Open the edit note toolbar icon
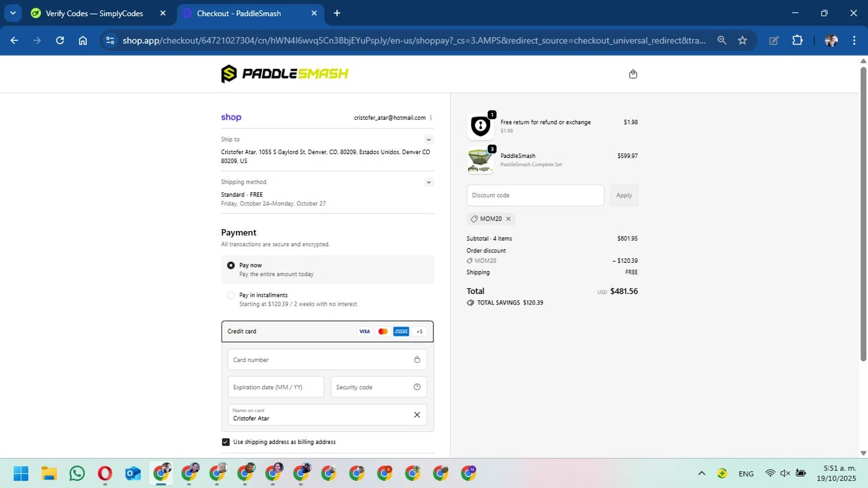This screenshot has height=488, width=868. click(x=774, y=41)
